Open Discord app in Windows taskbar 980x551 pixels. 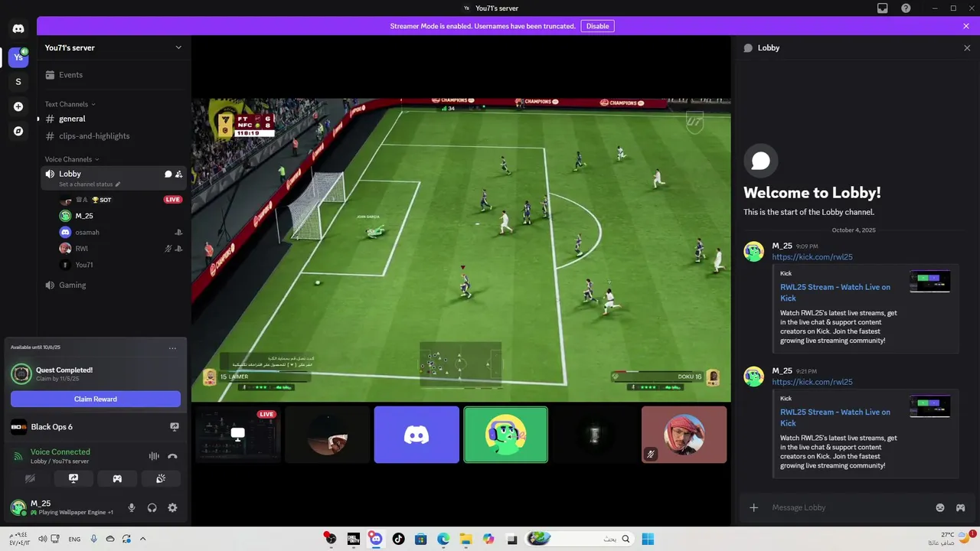tap(376, 539)
